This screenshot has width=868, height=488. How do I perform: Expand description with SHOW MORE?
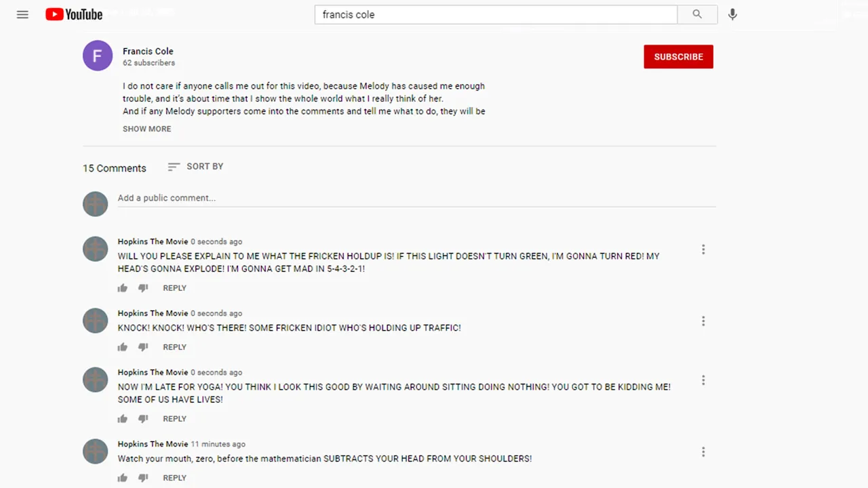pyautogui.click(x=147, y=129)
